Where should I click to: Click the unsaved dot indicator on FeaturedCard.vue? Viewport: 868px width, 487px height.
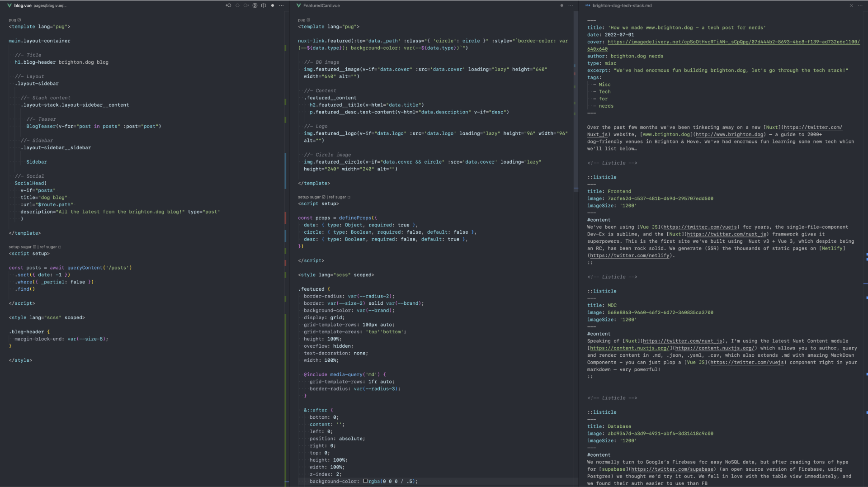[561, 5]
